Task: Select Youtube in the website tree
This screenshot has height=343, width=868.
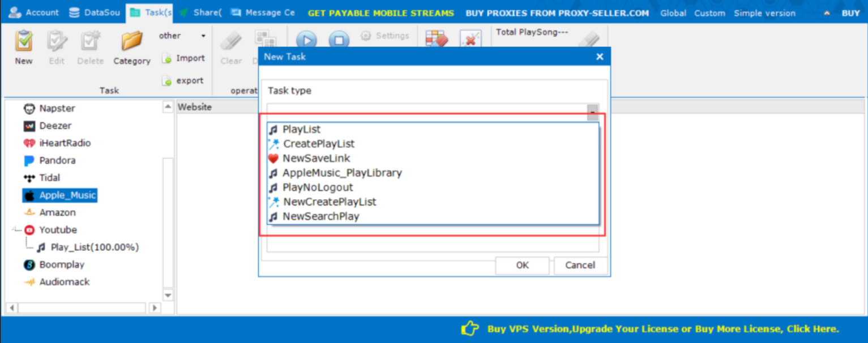Action: tap(50, 230)
